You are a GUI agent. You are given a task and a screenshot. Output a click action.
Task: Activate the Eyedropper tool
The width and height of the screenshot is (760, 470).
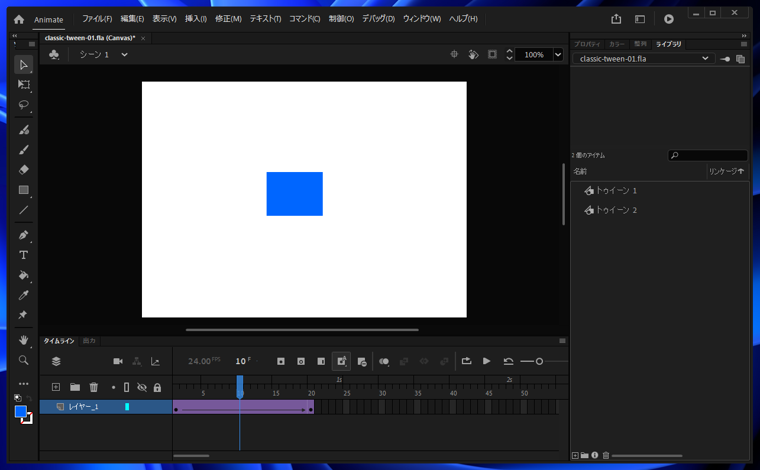[23, 295]
